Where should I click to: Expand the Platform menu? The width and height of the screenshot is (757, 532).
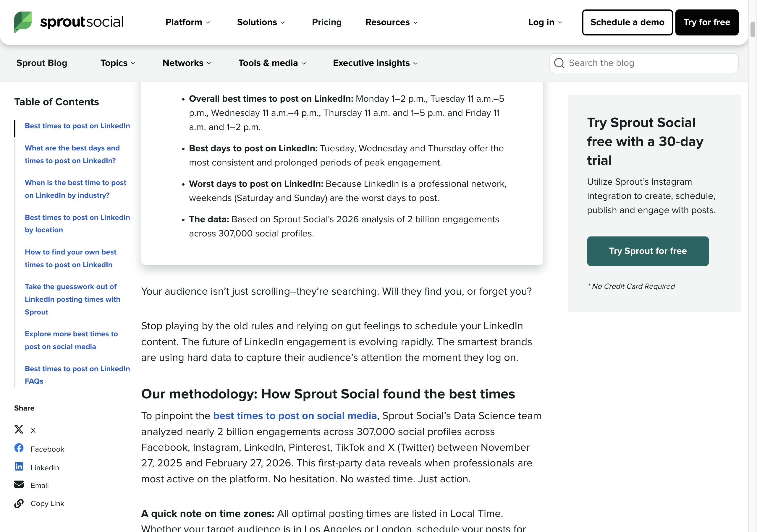pos(187,22)
